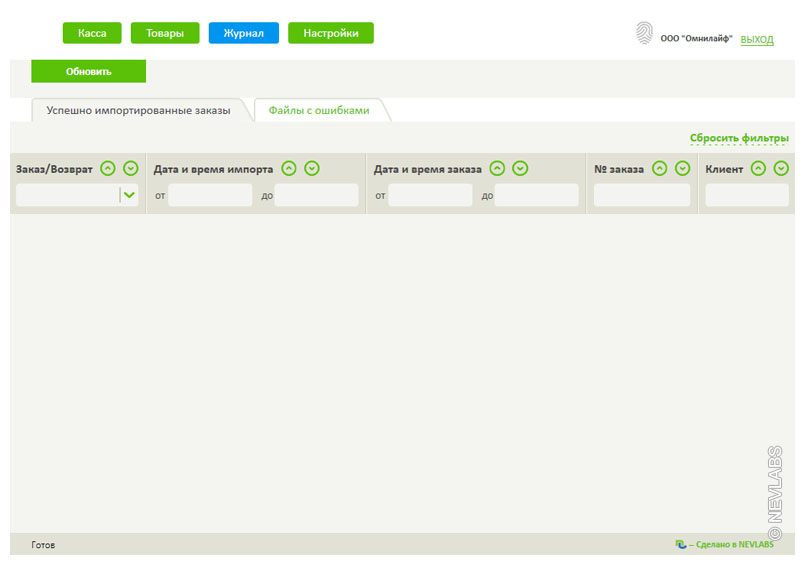
Task: Sort Дата и время заказа descending
Action: [x=520, y=169]
